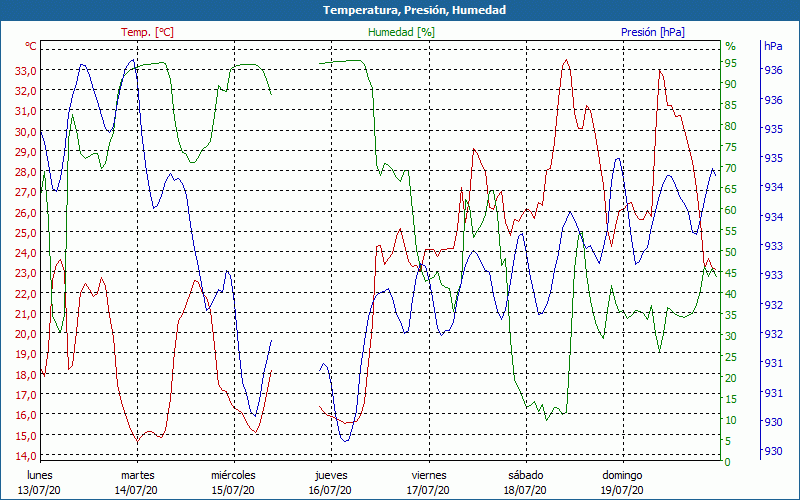Click the 'sábado' day label
Screen dimensions: 800x500
tap(526, 475)
